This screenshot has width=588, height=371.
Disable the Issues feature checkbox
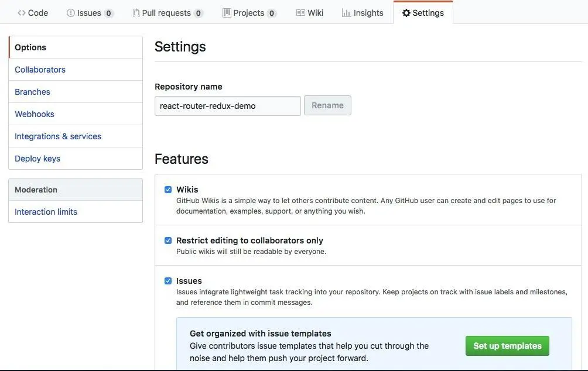click(x=168, y=281)
